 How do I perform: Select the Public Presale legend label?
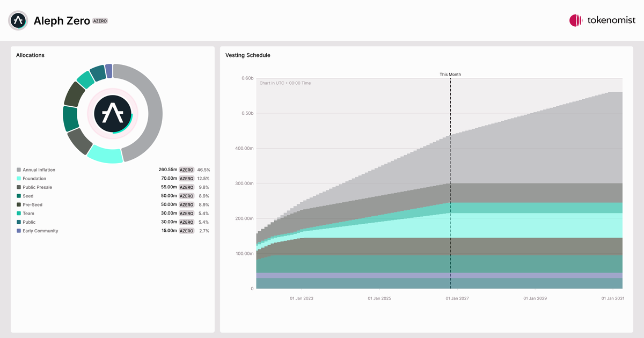tap(37, 187)
